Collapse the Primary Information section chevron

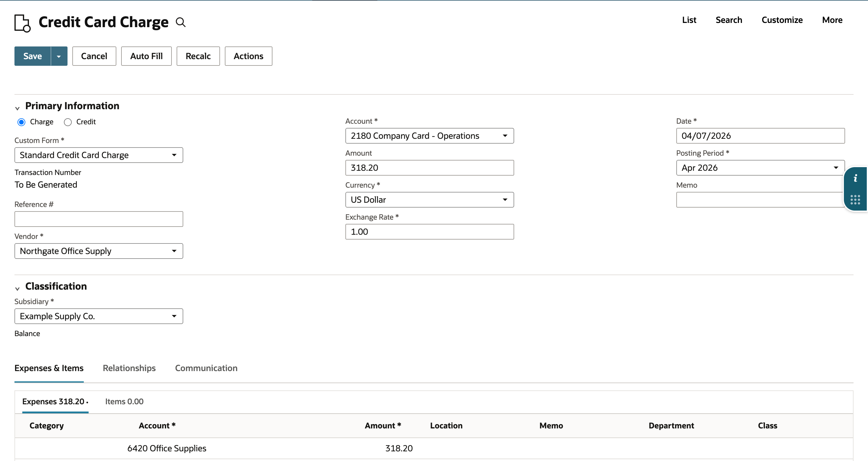click(17, 108)
